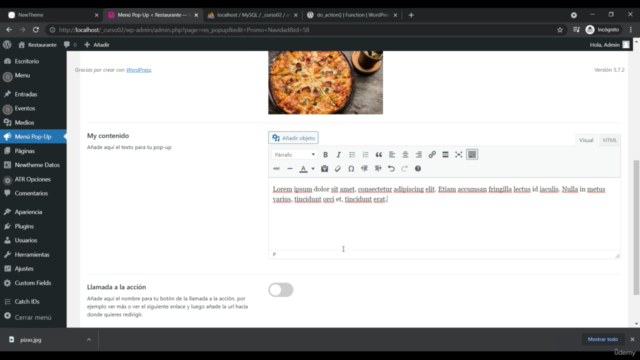
Task: Open the Párrafo format dropdown
Action: point(294,155)
